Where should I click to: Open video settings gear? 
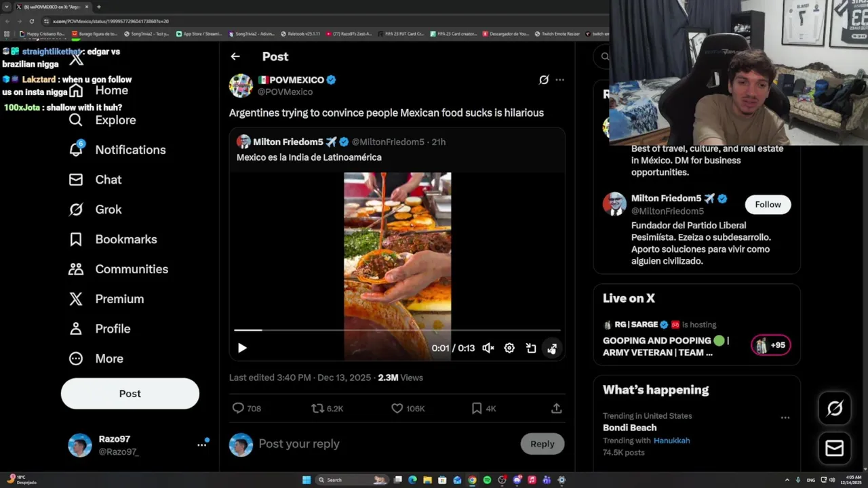509,348
